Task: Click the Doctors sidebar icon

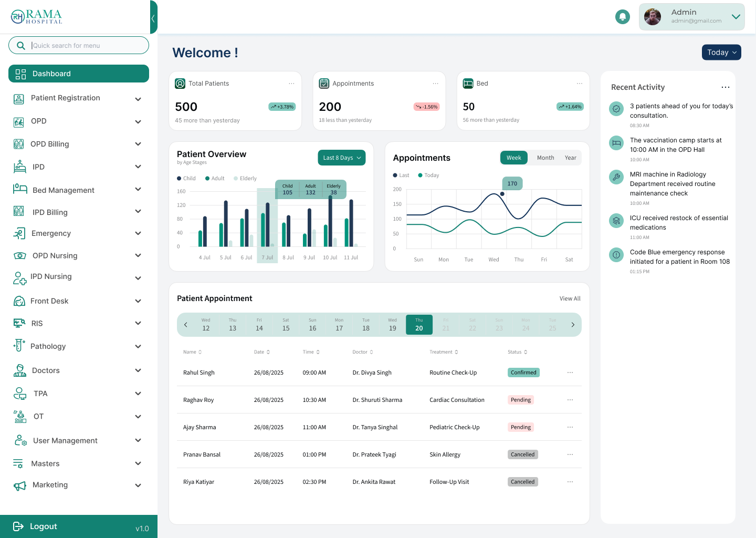Action: pos(20,370)
